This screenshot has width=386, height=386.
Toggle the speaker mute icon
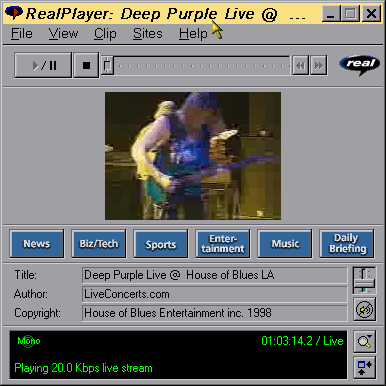pyautogui.click(x=364, y=310)
